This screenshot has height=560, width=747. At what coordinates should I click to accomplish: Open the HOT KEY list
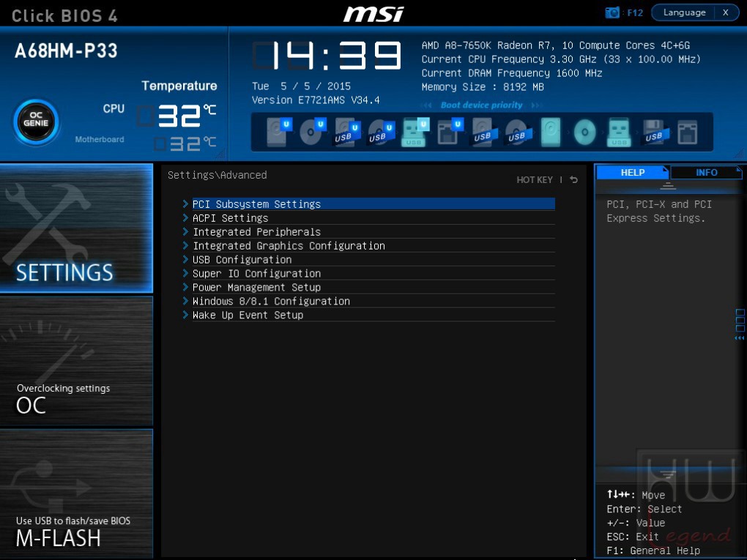[x=535, y=179]
